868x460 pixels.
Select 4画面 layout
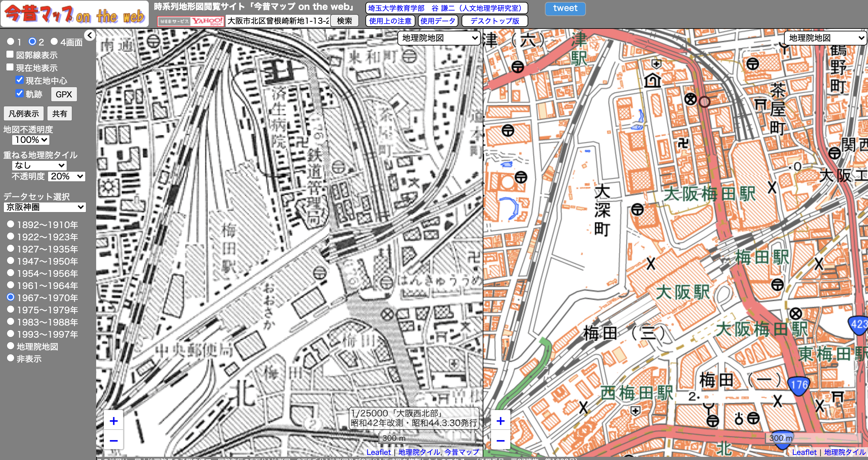click(54, 41)
